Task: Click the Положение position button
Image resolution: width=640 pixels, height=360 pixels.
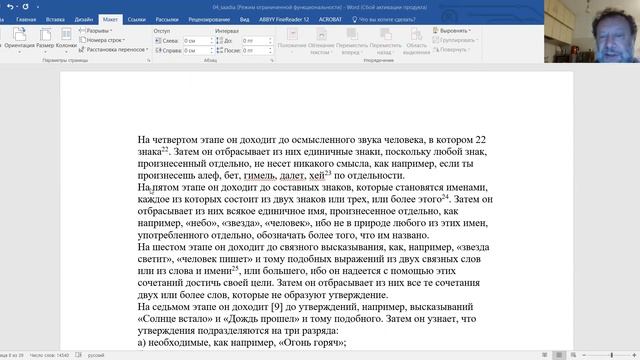Action: point(292,41)
